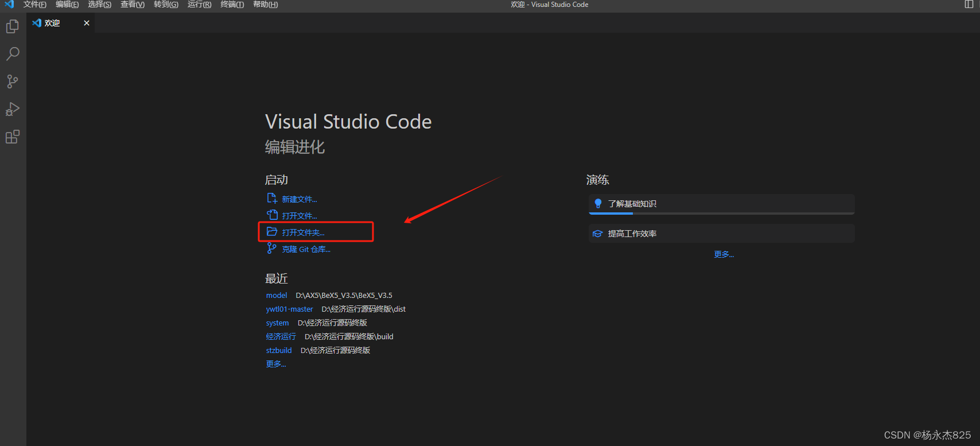Click the git branch icon beside 克隆 Git 仓库
Screen dimensions: 980x446
[x=272, y=248]
